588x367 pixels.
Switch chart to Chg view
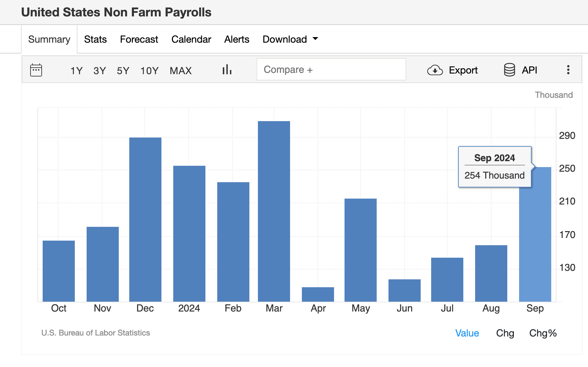505,333
